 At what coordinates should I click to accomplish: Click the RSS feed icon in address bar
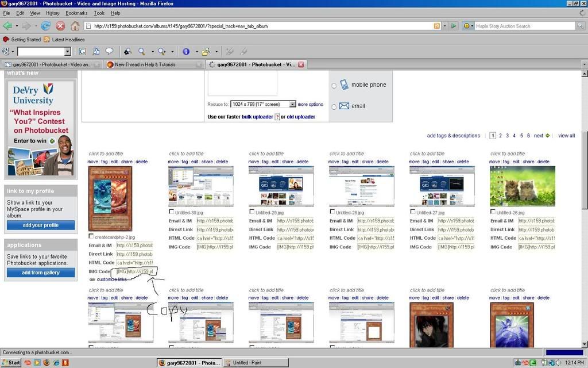pos(437,26)
